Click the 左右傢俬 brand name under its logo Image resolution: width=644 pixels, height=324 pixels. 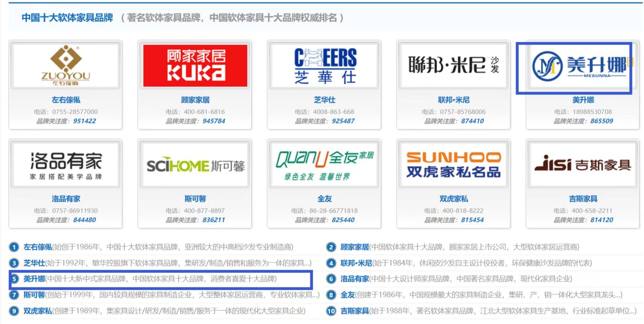click(x=66, y=100)
